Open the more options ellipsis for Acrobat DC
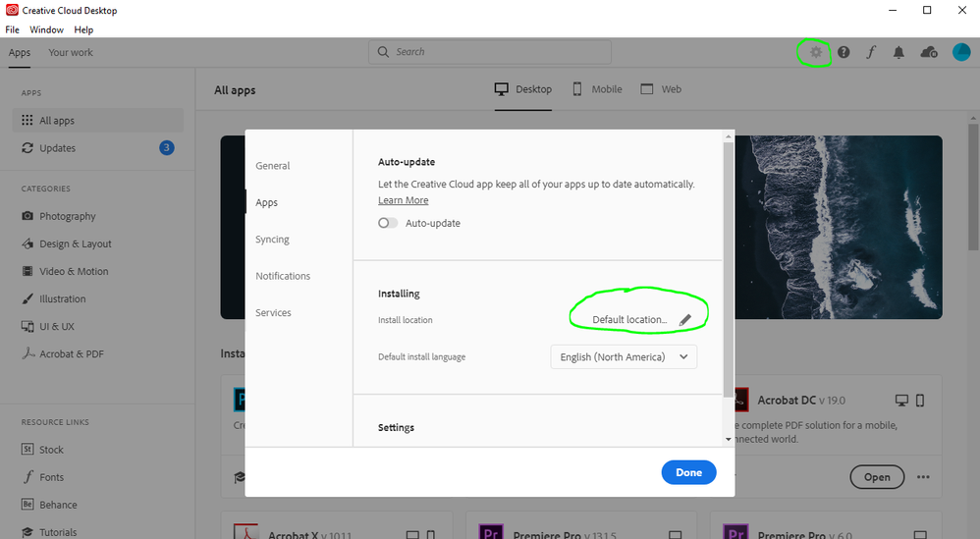980x539 pixels. 923,477
